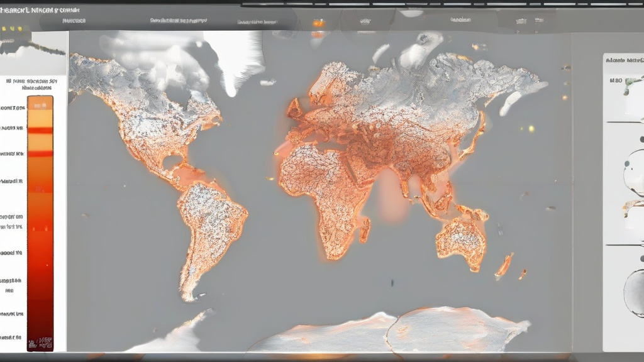Open the landscape thumbnail in the top-left panel

click(33, 52)
